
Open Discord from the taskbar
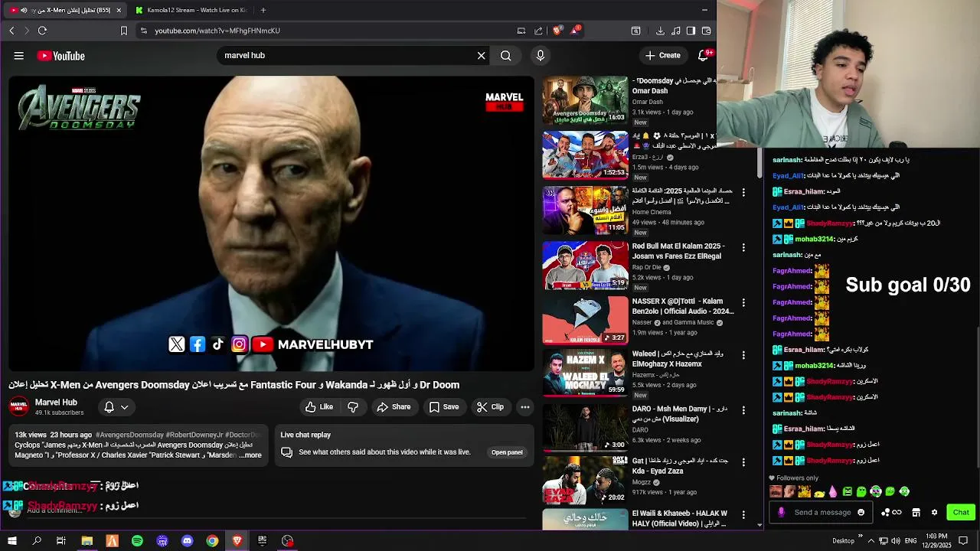coord(188,541)
